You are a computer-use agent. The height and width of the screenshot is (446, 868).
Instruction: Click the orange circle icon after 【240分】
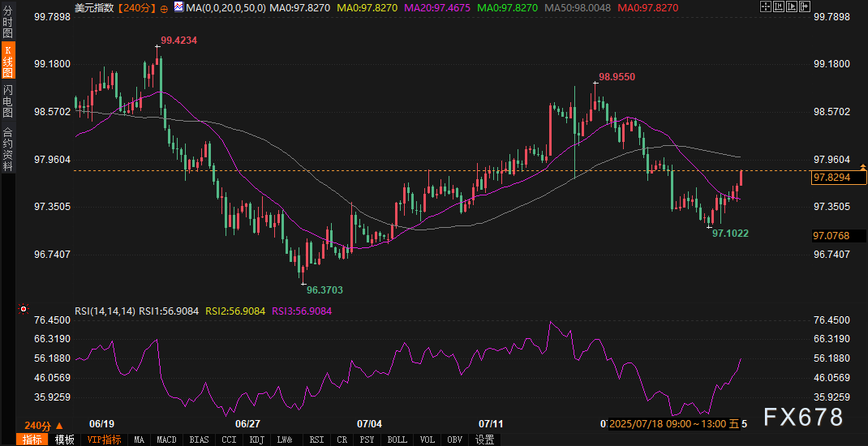(x=165, y=8)
